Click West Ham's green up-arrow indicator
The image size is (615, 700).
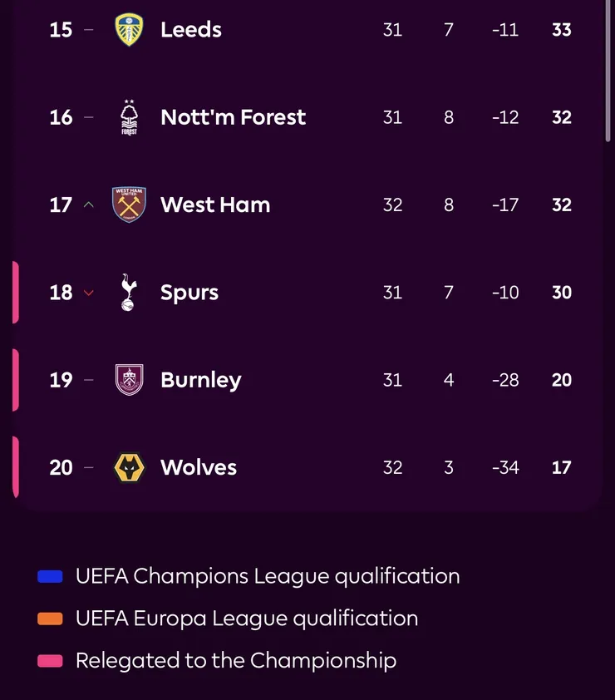[89, 205]
